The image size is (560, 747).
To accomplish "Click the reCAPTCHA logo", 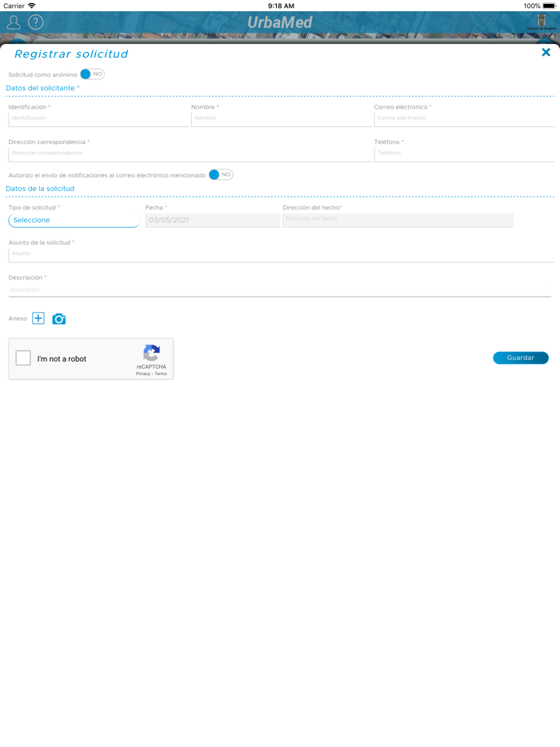I will pyautogui.click(x=151, y=353).
